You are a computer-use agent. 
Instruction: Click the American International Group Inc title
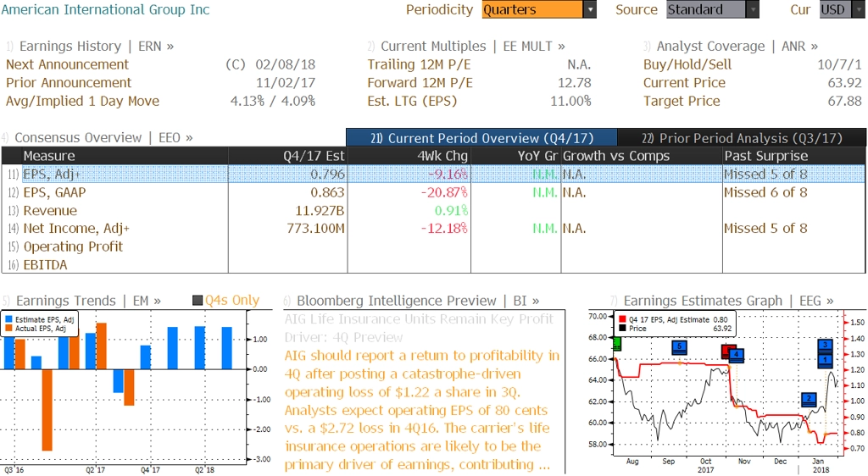pos(105,9)
